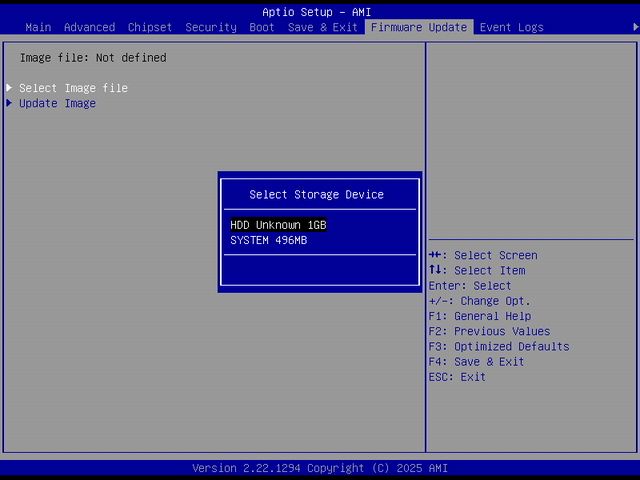Click the '+/-: Change Opt.' help line

(x=480, y=301)
